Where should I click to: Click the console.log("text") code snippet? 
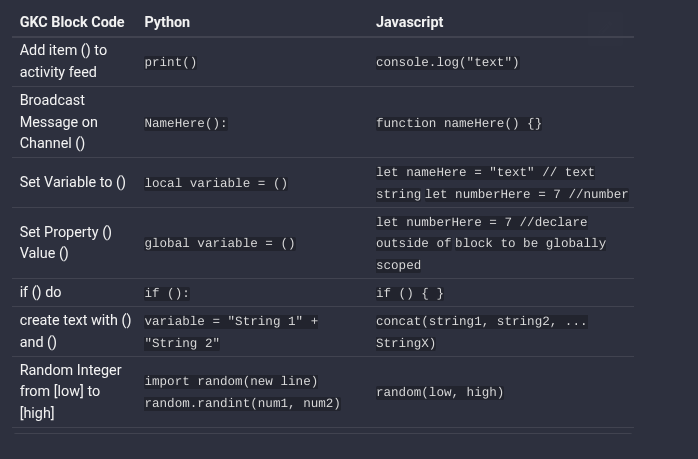pyautogui.click(x=447, y=62)
